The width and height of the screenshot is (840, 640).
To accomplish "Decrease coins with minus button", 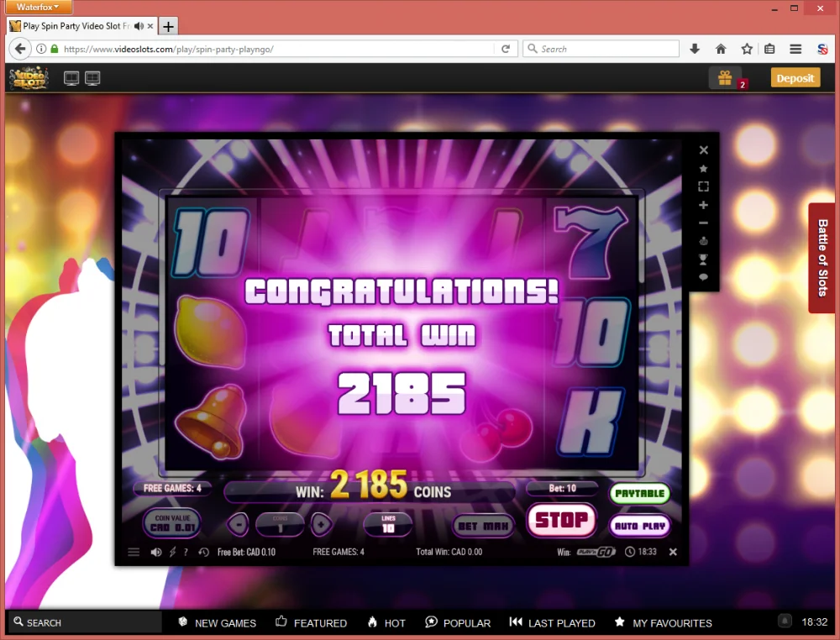I will (x=238, y=524).
